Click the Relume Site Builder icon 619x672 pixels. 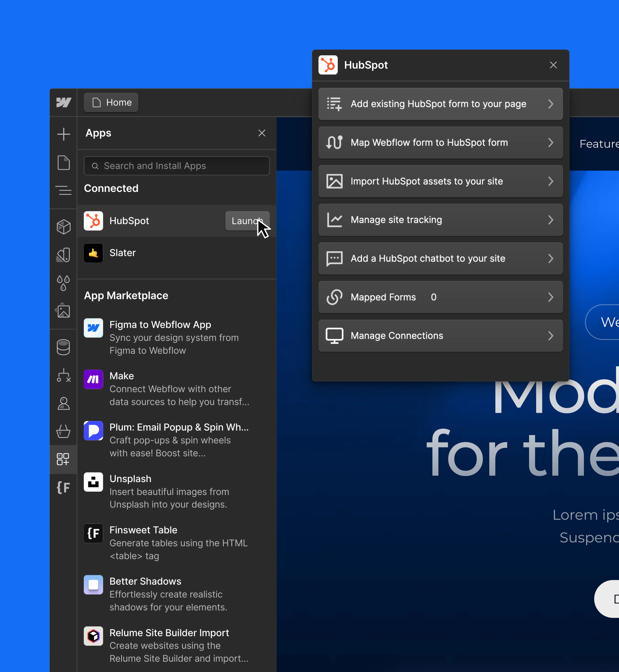point(93,636)
